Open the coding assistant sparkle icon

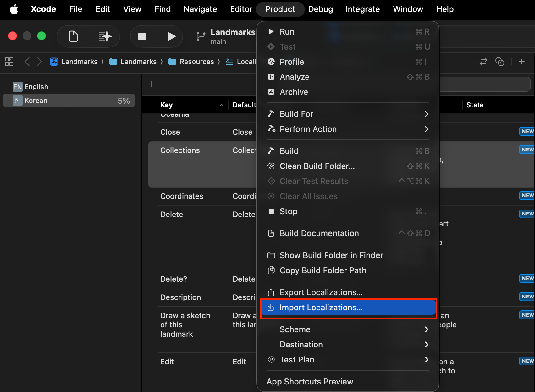(x=105, y=36)
